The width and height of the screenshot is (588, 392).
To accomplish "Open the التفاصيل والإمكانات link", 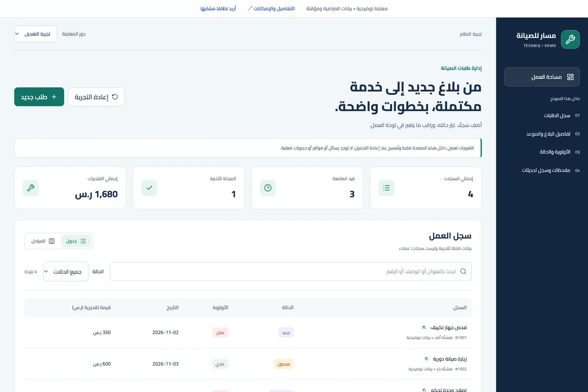I will [271, 8].
